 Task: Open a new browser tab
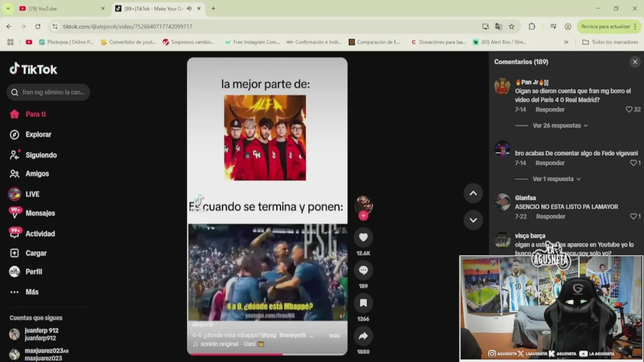(x=213, y=9)
